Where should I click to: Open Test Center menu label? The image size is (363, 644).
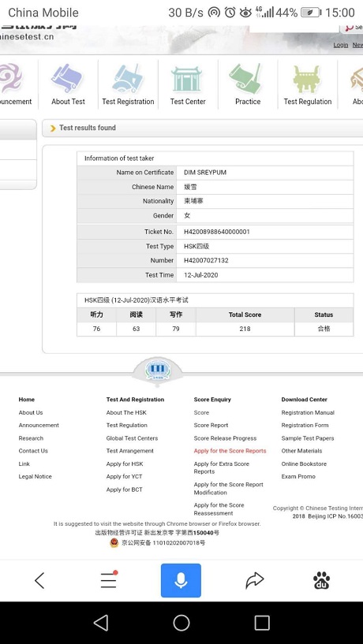188,102
